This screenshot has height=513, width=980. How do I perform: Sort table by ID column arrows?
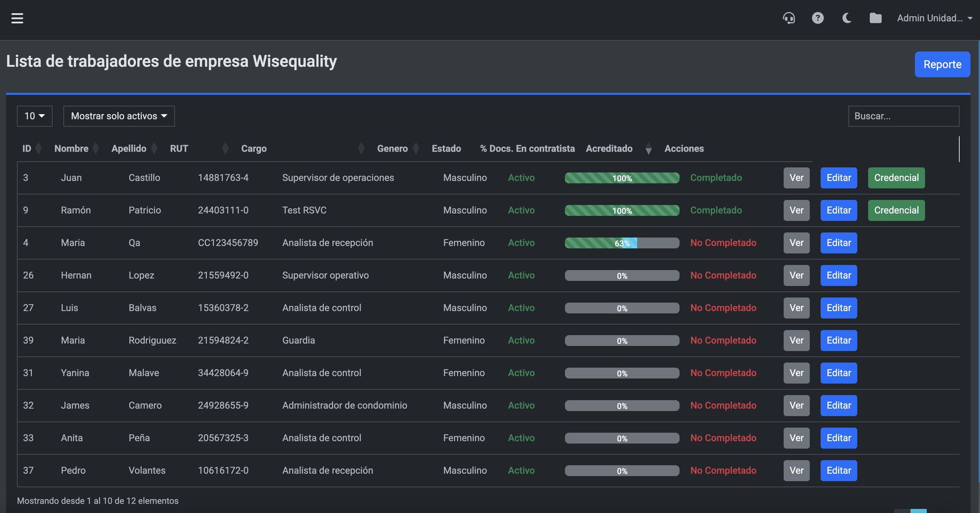38,149
